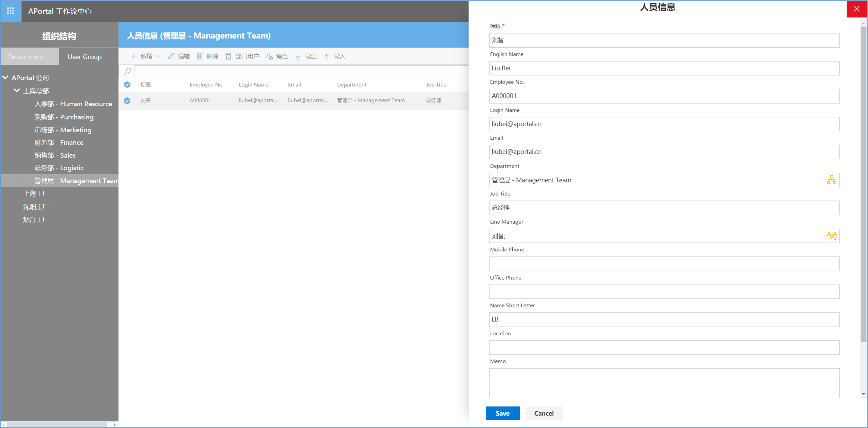Click the Memo text area
The width and height of the screenshot is (868, 428).
pos(664,383)
